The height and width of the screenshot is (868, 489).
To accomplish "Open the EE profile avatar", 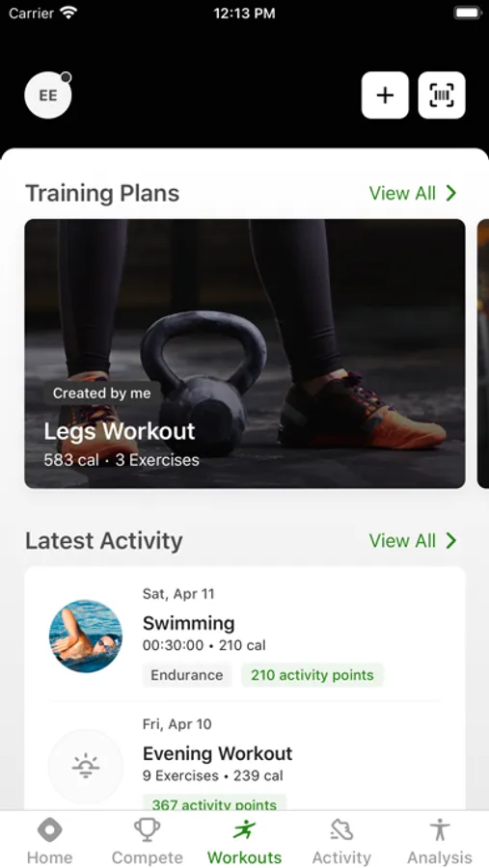I will (x=48, y=95).
